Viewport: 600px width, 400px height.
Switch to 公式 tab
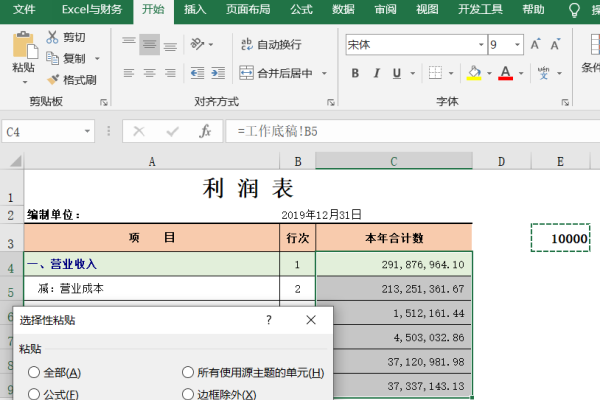(x=301, y=9)
